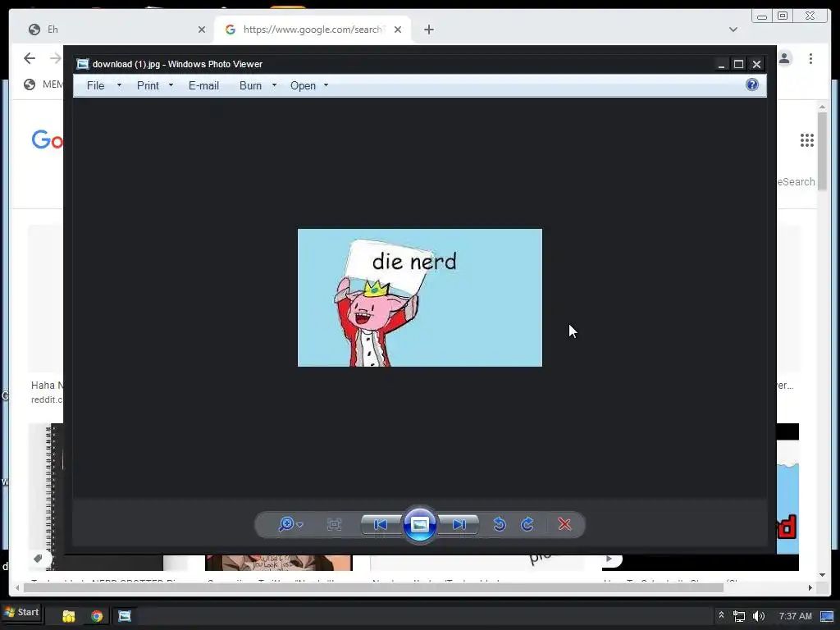The width and height of the screenshot is (840, 630).
Task: Rotate the image counterclockwise
Action: click(500, 524)
